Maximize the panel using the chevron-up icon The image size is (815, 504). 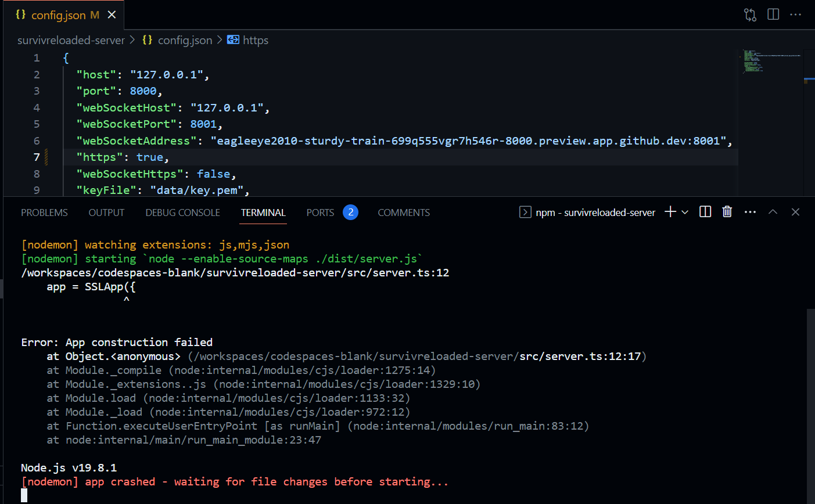773,212
